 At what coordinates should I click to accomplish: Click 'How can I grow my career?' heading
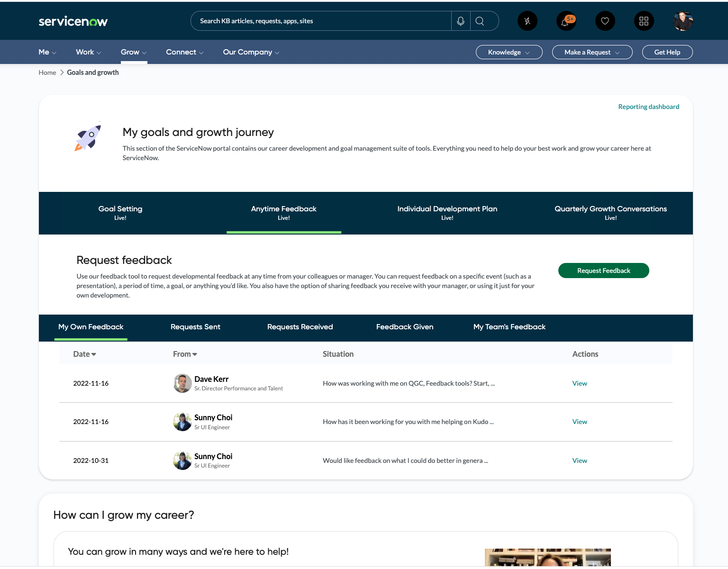(x=124, y=515)
